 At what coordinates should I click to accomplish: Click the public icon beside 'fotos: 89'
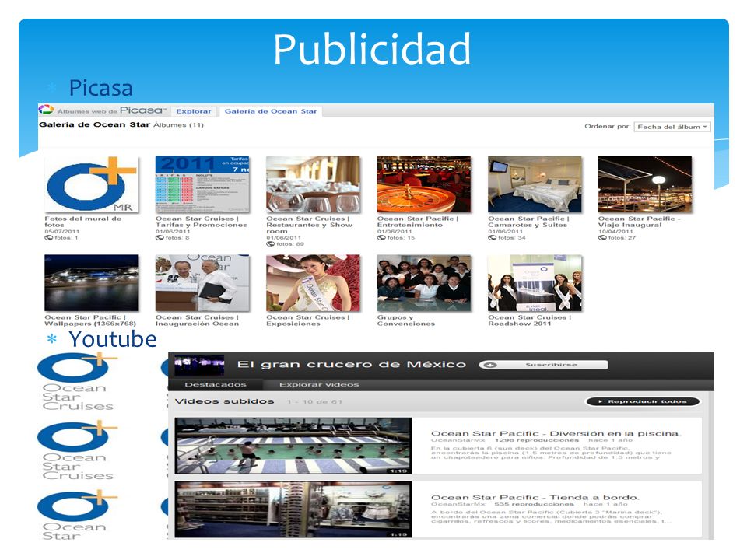(271, 243)
